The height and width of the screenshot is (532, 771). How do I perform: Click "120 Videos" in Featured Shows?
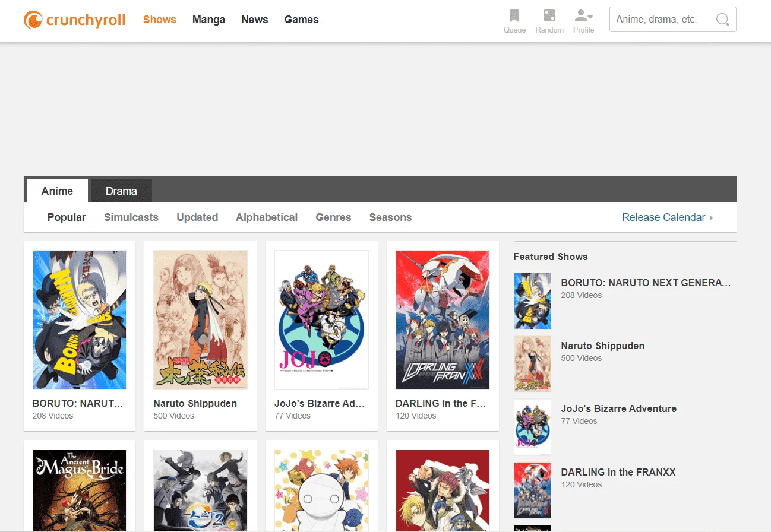581,484
